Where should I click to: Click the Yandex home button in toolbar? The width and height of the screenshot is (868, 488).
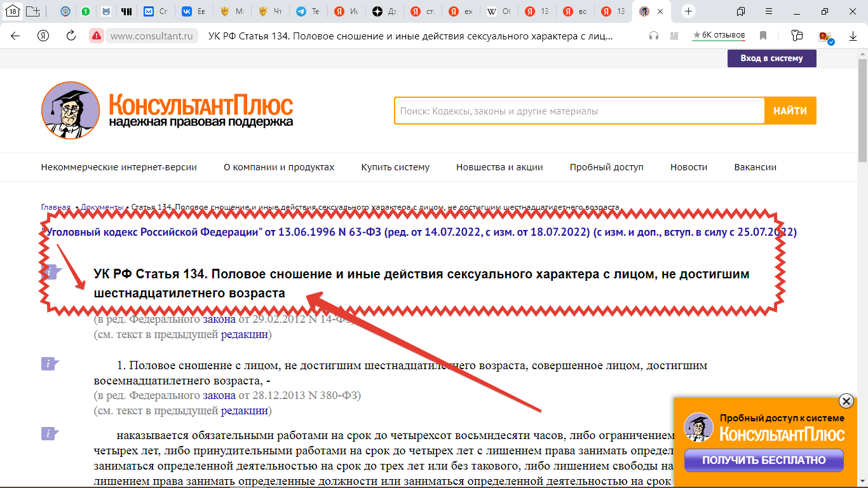[x=43, y=36]
